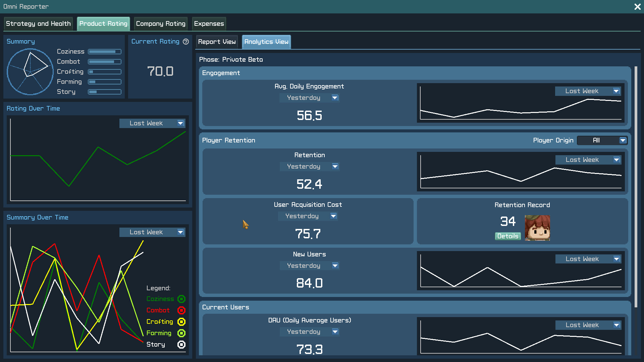Screen dimensions: 644x362
Task: Click the player avatar in Retention Record
Action: pyautogui.click(x=537, y=228)
